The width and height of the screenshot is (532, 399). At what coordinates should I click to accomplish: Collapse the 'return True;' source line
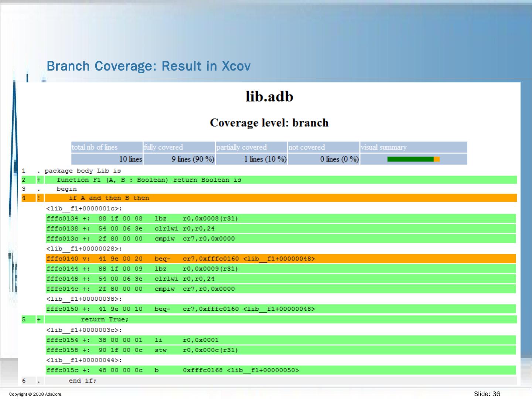[105, 320]
